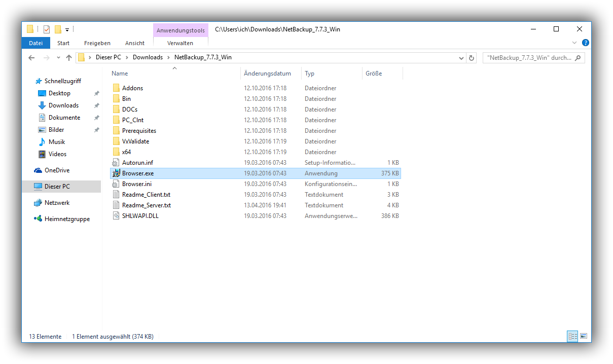This screenshot has height=364, width=613.
Task: Open Explorer help question mark
Action: pyautogui.click(x=586, y=43)
